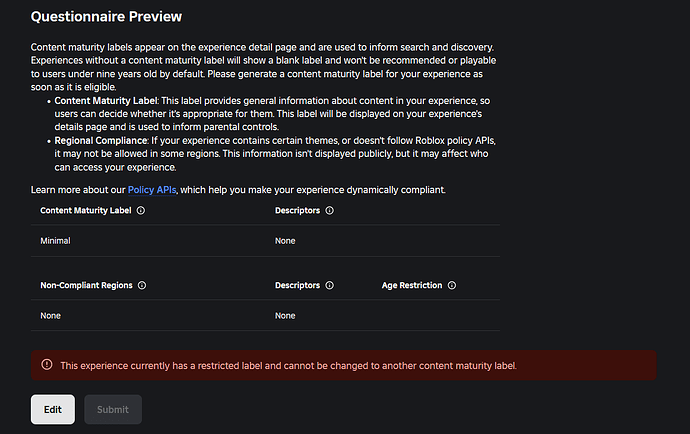Click the Age Restriction column header
The height and width of the screenshot is (434, 690).
pos(411,286)
